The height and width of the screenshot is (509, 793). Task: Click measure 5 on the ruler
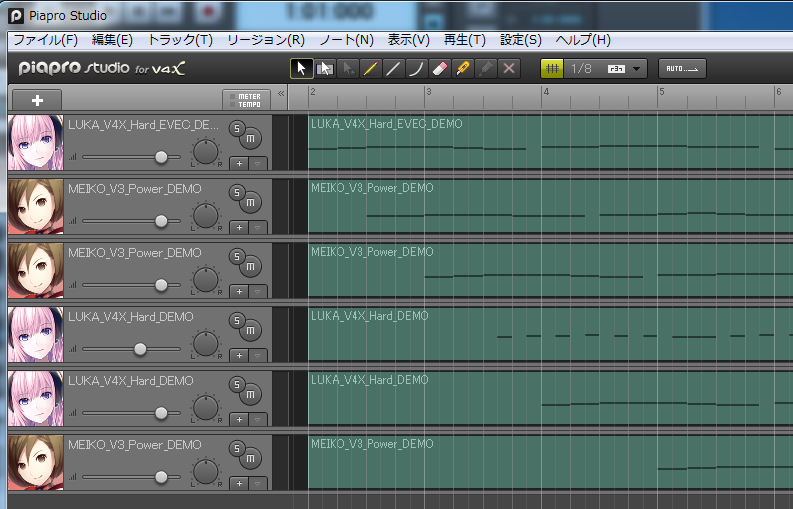(x=662, y=92)
